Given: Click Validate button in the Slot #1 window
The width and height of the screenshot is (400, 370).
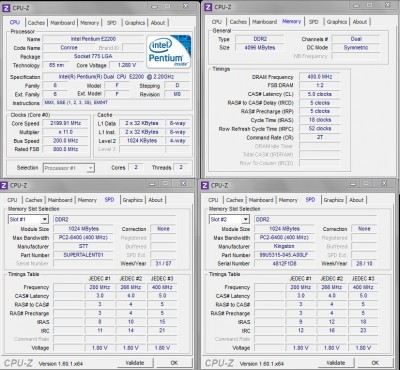Looking at the screenshot, I should [x=135, y=363].
